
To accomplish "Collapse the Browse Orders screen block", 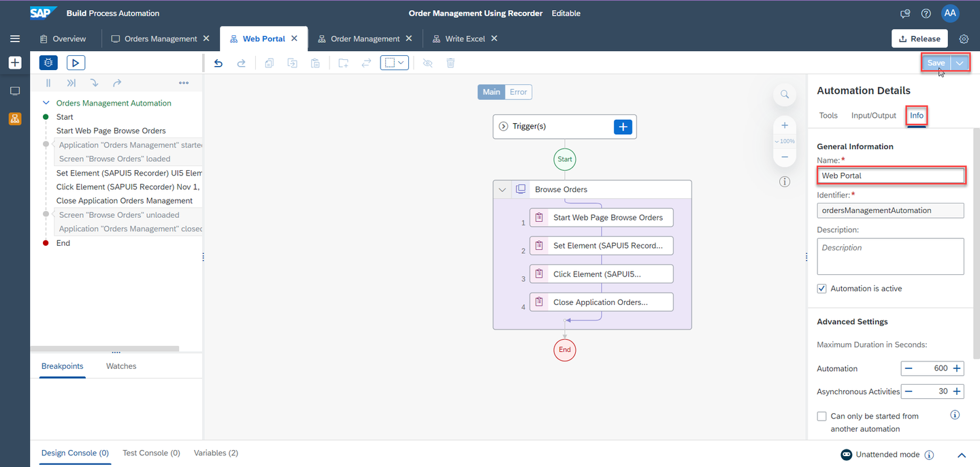I will pos(502,189).
